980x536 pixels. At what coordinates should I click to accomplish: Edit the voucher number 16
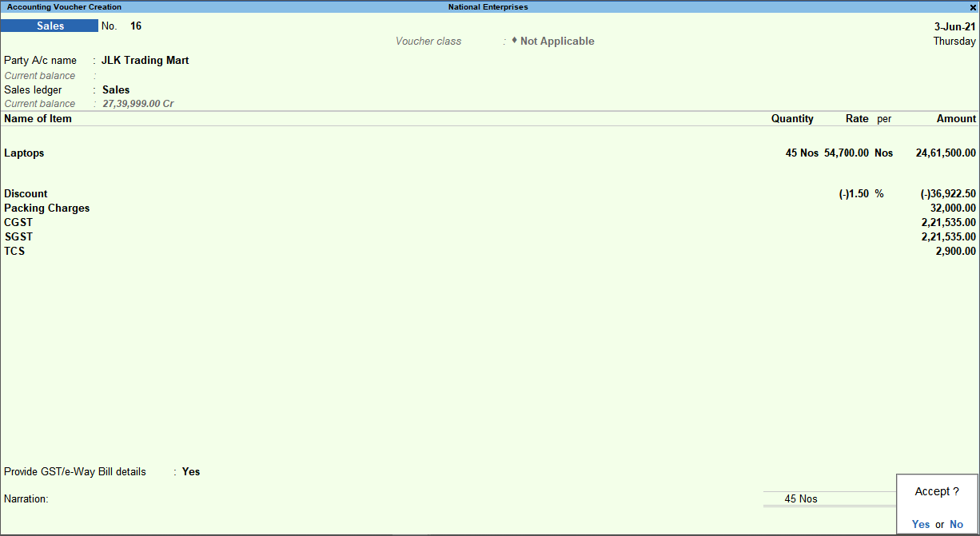point(135,26)
